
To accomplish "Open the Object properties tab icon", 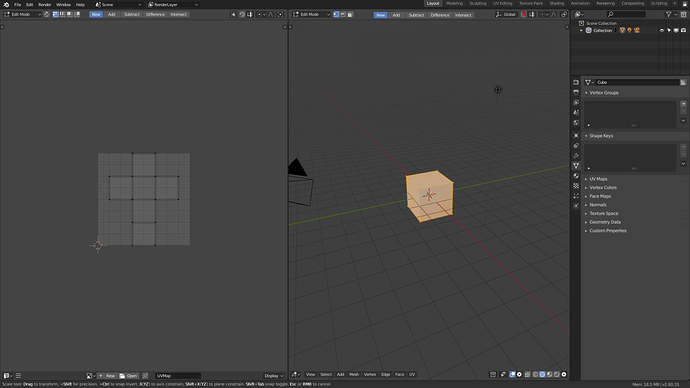I will point(576,135).
